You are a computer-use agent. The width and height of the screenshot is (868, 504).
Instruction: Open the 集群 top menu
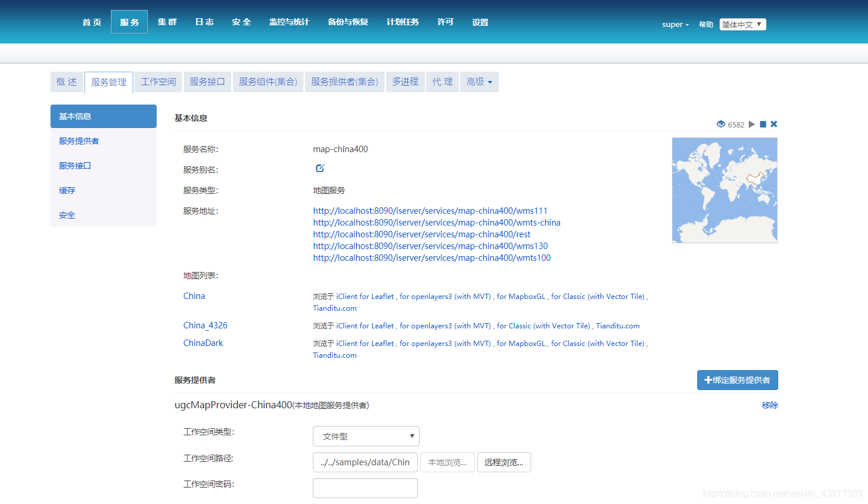click(167, 22)
